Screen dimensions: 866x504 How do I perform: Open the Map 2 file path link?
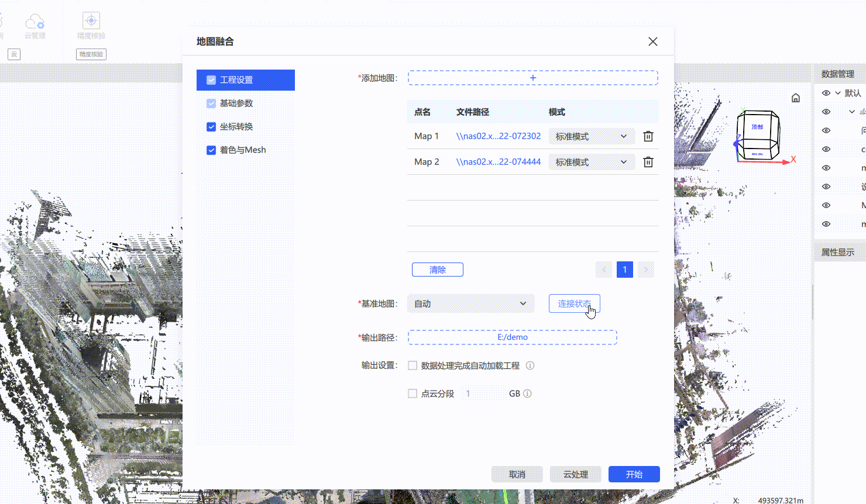(499, 162)
